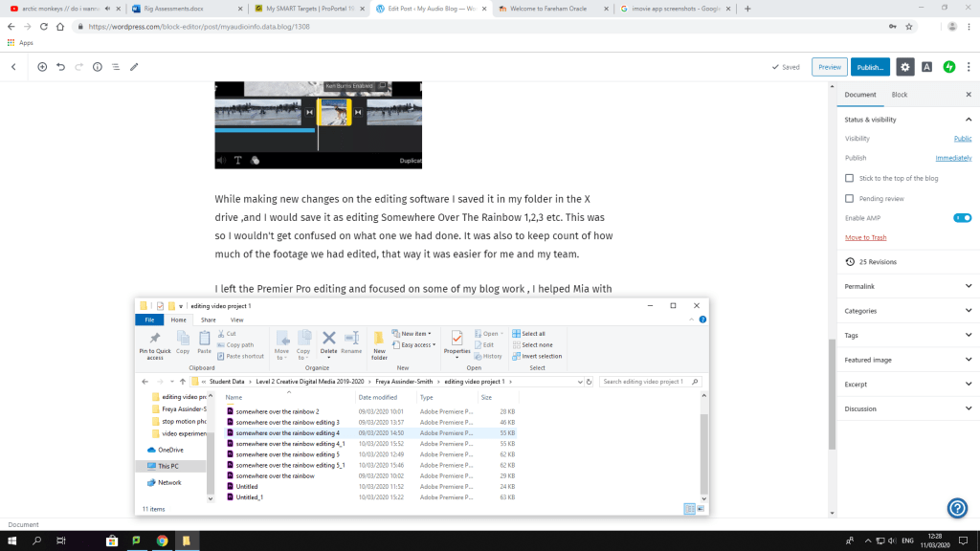Toggle the Enable AMP switch
This screenshot has height=551, width=980.
[x=962, y=218]
